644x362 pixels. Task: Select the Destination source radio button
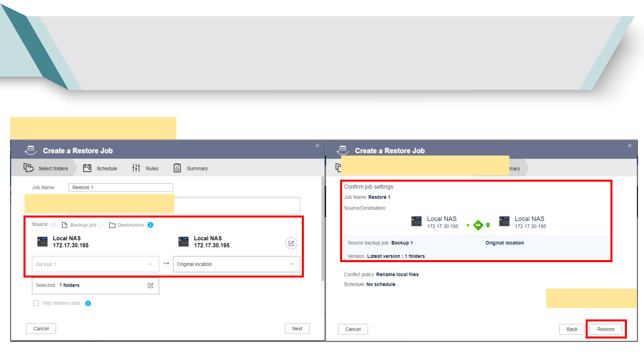click(x=101, y=225)
